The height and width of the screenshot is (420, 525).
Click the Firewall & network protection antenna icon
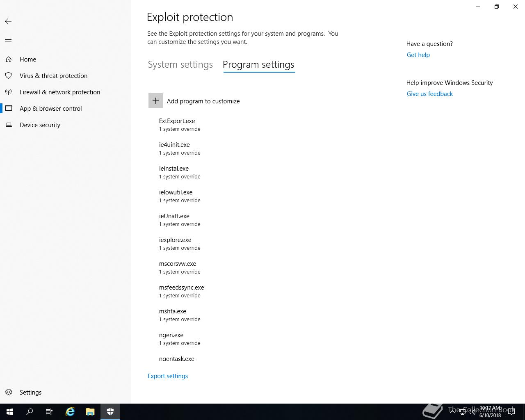(x=9, y=92)
